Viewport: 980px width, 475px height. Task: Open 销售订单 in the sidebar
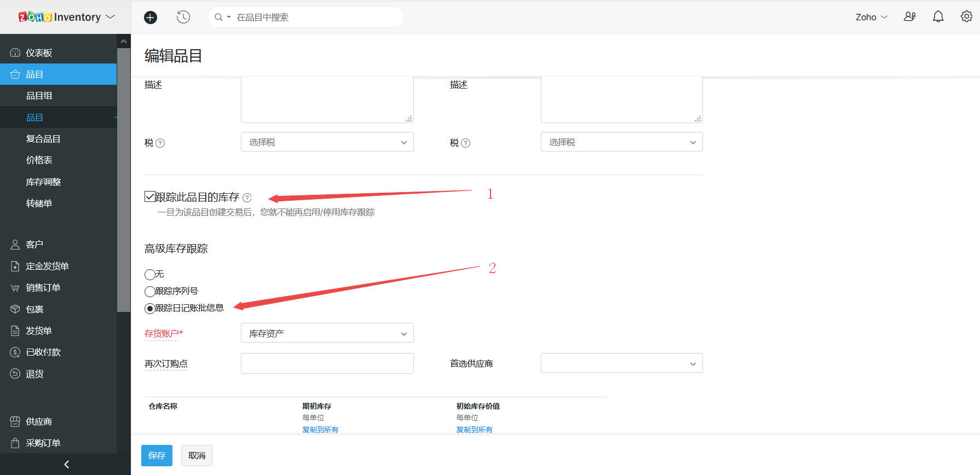(43, 288)
